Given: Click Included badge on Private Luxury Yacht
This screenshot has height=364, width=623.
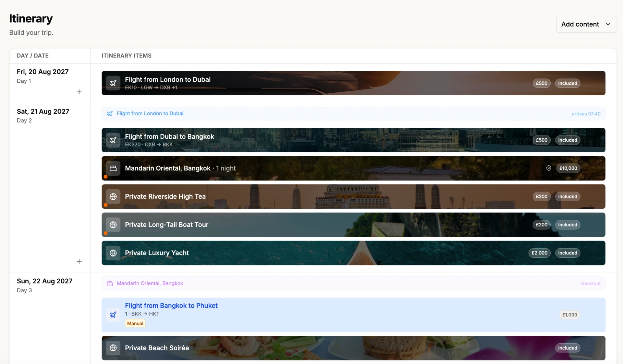Looking at the screenshot, I should point(568,253).
